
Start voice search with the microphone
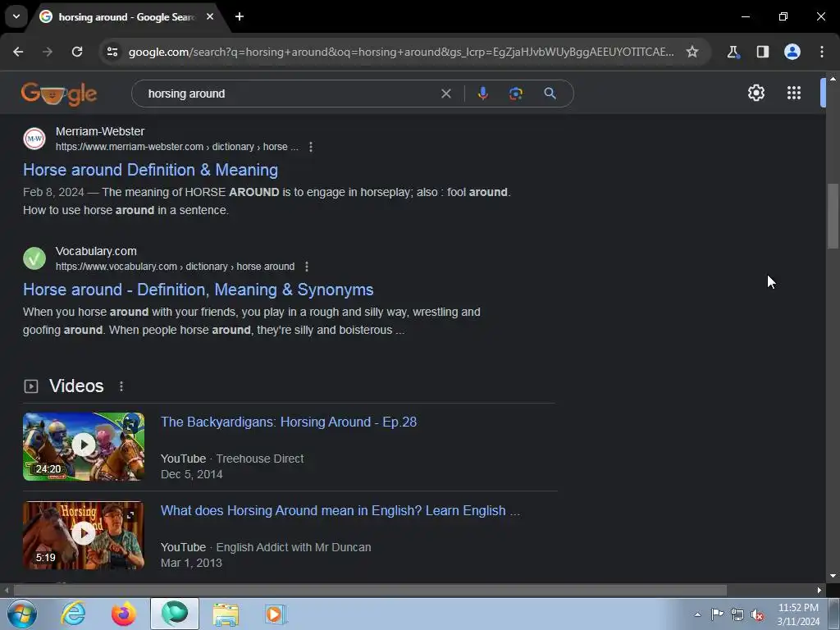482,94
